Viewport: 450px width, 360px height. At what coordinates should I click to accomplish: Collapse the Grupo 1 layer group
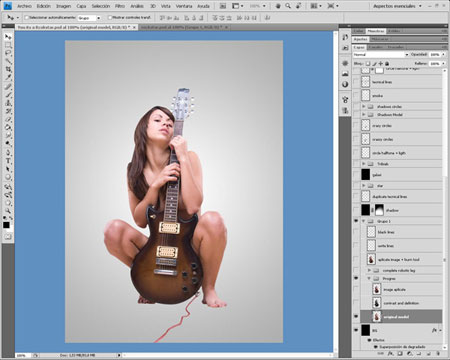(364, 221)
